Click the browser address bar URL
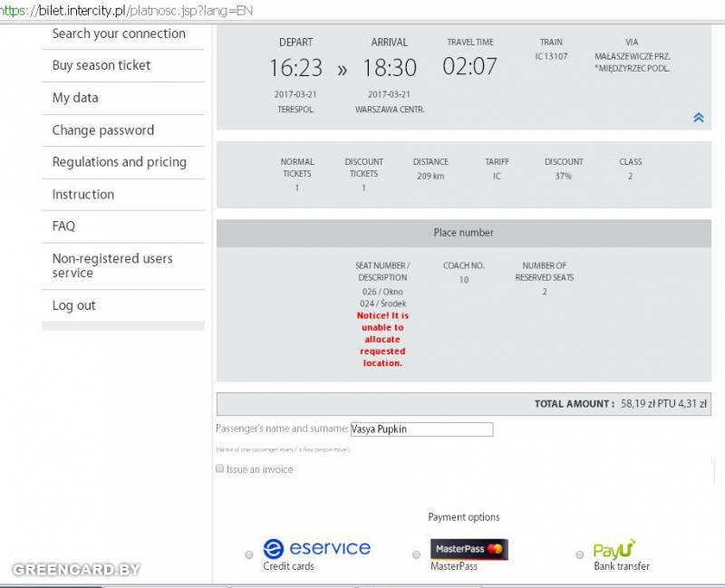 (x=127, y=9)
